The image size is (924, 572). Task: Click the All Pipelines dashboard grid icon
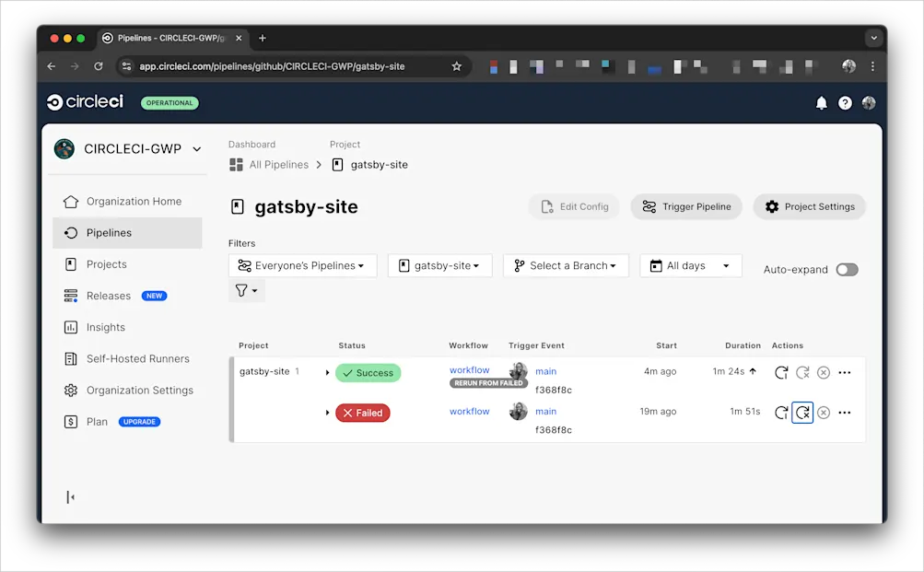[237, 165]
